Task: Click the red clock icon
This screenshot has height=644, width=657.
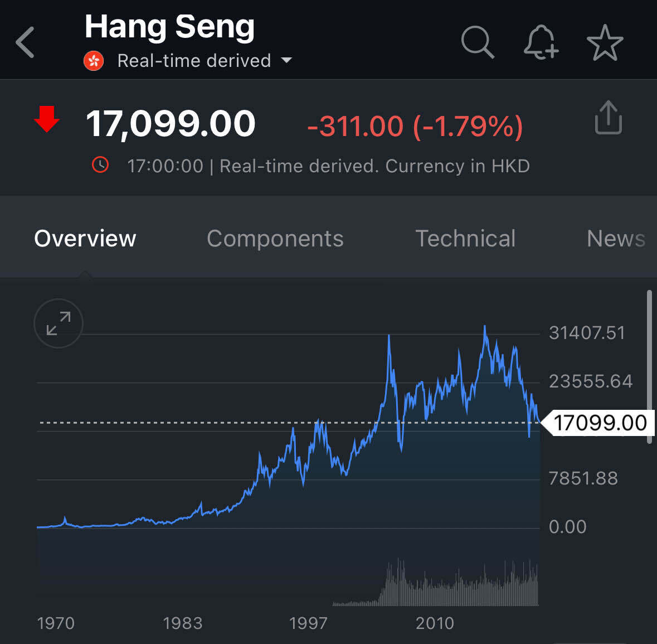Action: [x=100, y=165]
